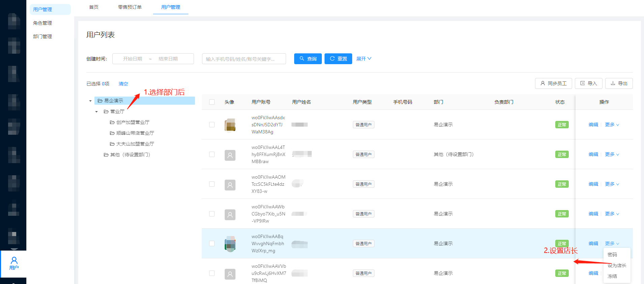
Task: Check the box for user wo0FVJIwAAsdx
Action: tap(212, 125)
